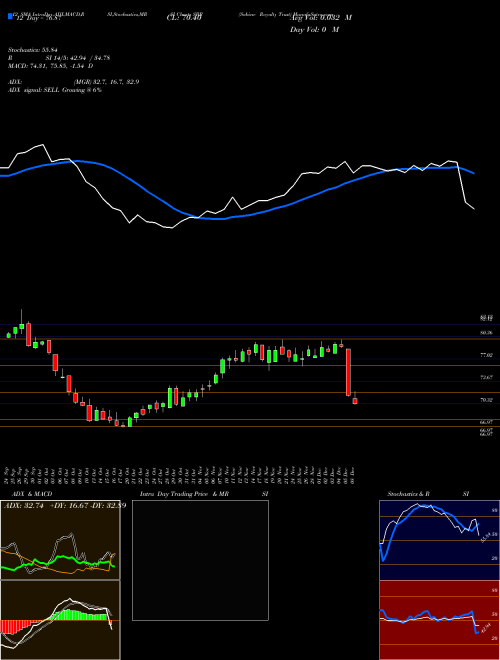Click the empty Intra Day Trading Price box
The image size is (500, 660).
[x=200, y=560]
